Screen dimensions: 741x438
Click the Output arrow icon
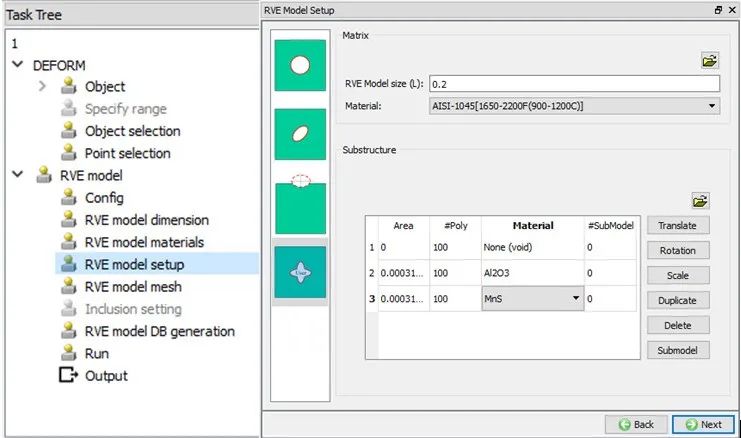coord(69,375)
